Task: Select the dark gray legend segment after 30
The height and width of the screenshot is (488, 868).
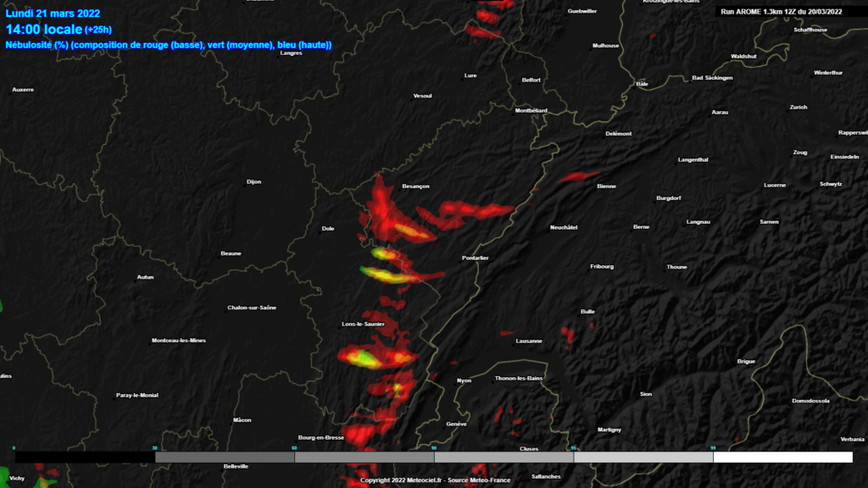Action: 225,457
